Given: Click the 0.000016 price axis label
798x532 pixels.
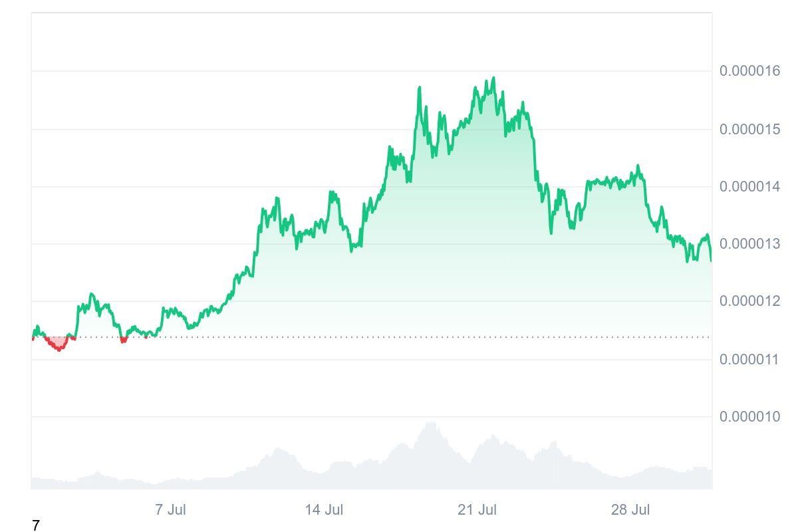Looking at the screenshot, I should pos(749,71).
